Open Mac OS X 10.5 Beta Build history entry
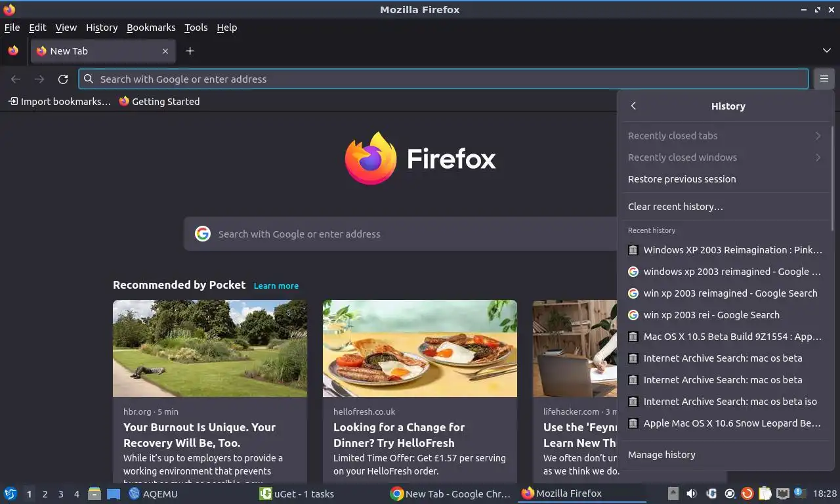Screen dimensions: 840x504 coord(725,336)
